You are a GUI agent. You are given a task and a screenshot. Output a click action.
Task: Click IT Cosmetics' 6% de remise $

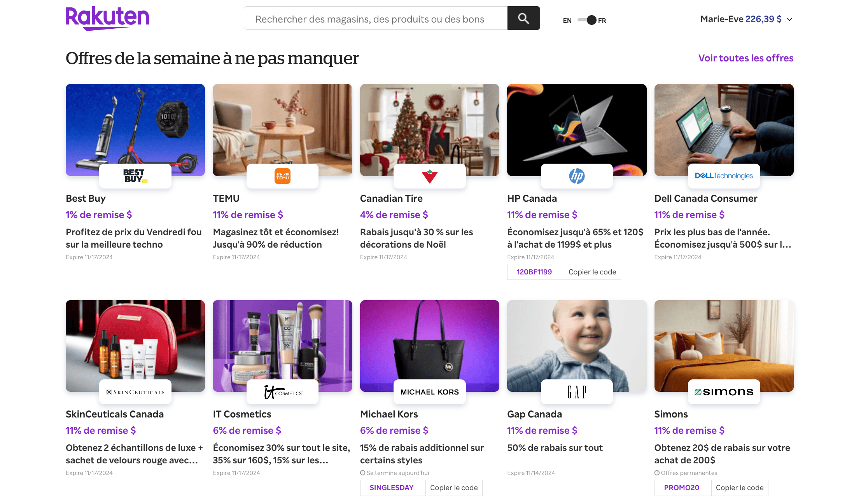tap(247, 431)
